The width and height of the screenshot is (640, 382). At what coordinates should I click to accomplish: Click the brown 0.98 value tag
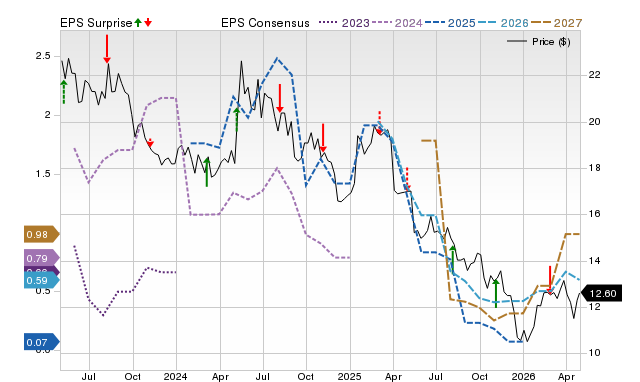coord(42,234)
